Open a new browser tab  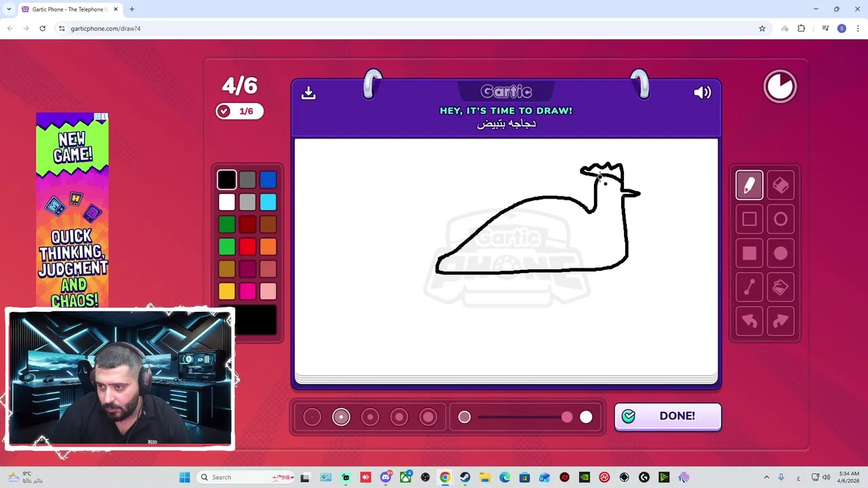pos(132,9)
